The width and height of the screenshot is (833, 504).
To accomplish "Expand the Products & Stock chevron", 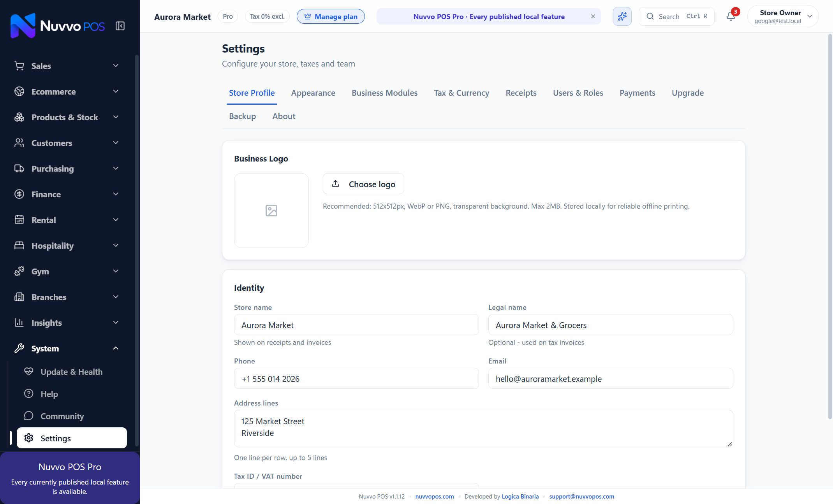I will pos(116,117).
